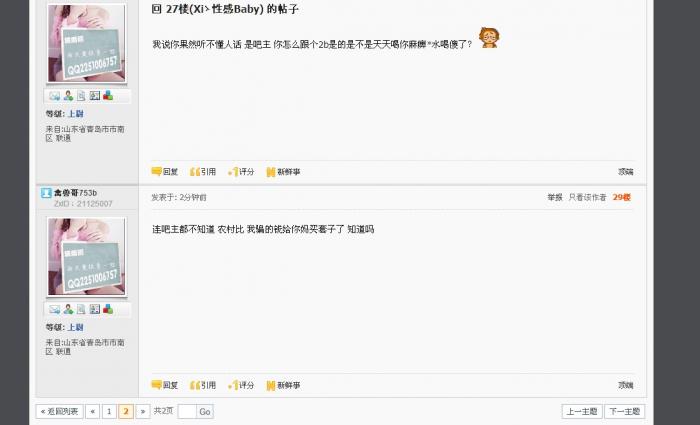Send message via envelope icon in floor 29 post
700x425 pixels.
[54, 309]
